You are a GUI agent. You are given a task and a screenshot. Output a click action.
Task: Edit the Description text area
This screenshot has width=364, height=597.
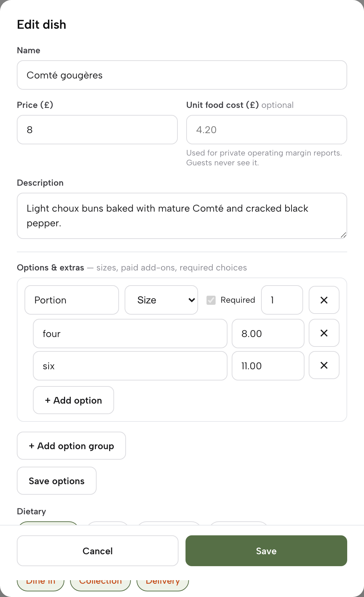pos(182,216)
